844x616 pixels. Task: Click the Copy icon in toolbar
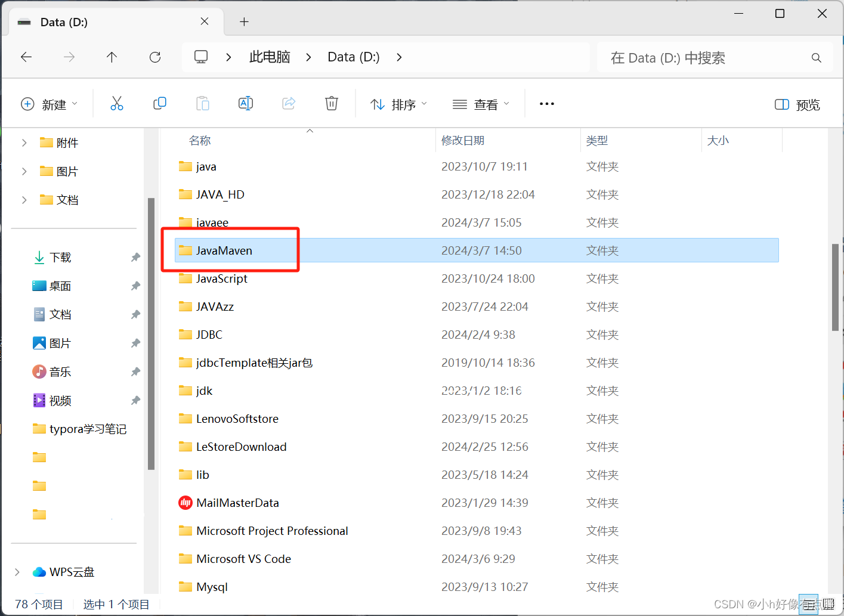160,104
